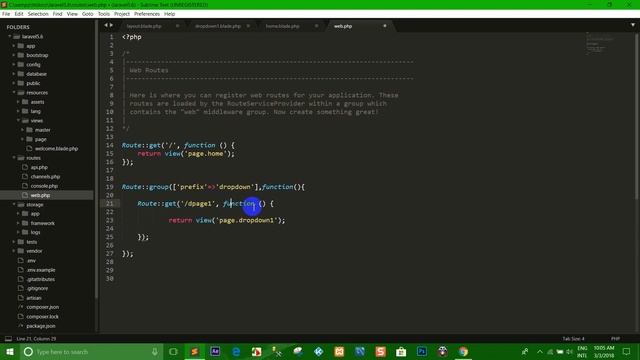Open composer.json in the sidebar
Viewport: 640px width, 360px height.
(42, 307)
